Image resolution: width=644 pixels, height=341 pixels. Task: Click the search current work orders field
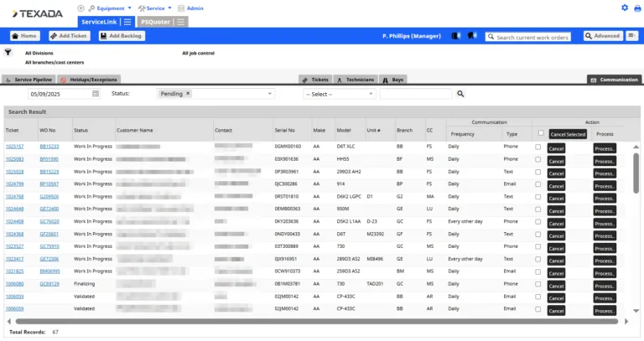[x=532, y=37]
